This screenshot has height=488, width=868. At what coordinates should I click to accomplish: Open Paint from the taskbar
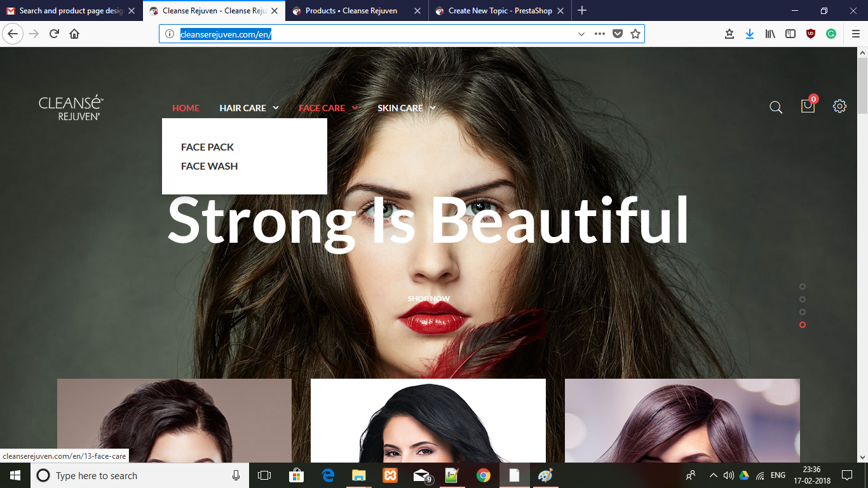coord(545,475)
